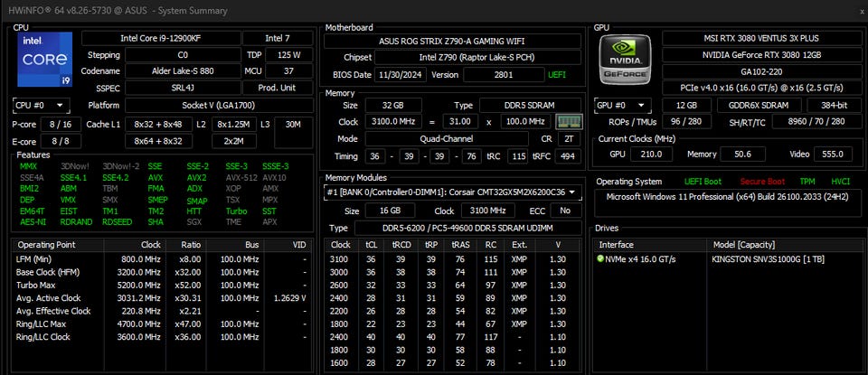The width and height of the screenshot is (868, 375).
Task: Click the MCU 37 value
Action: click(x=289, y=70)
